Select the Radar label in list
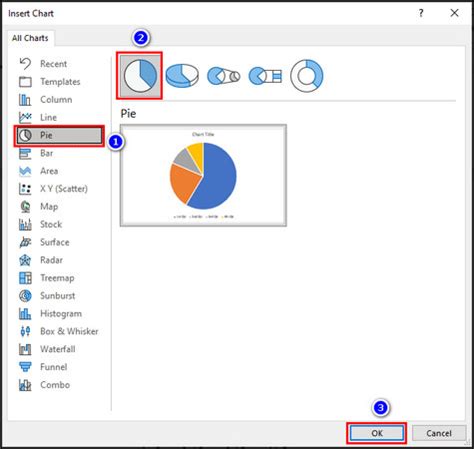 click(x=51, y=260)
